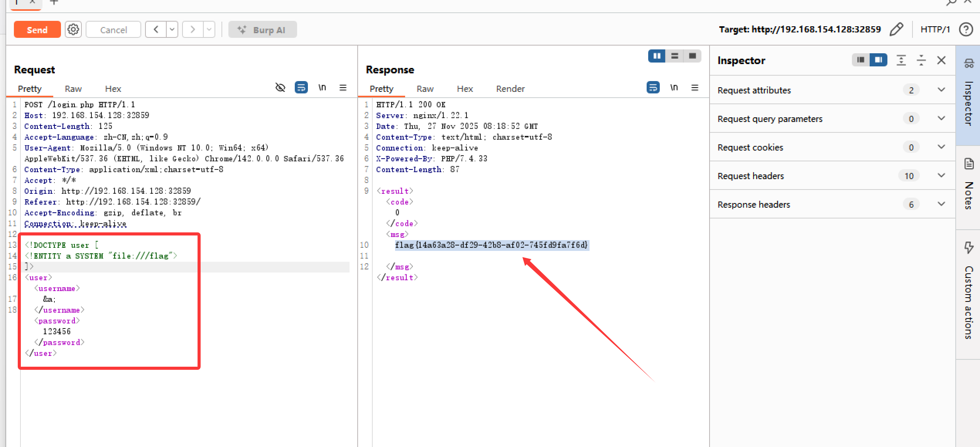
Task: Open Notes side panel icon
Action: click(969, 164)
